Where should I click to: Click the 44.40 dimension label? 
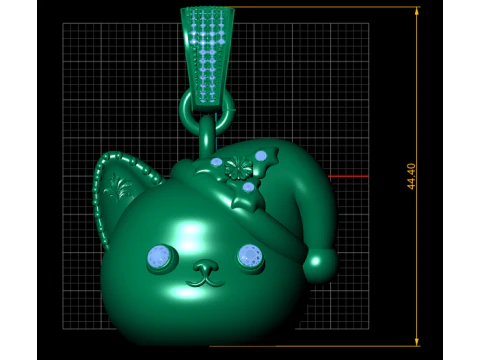tap(411, 176)
